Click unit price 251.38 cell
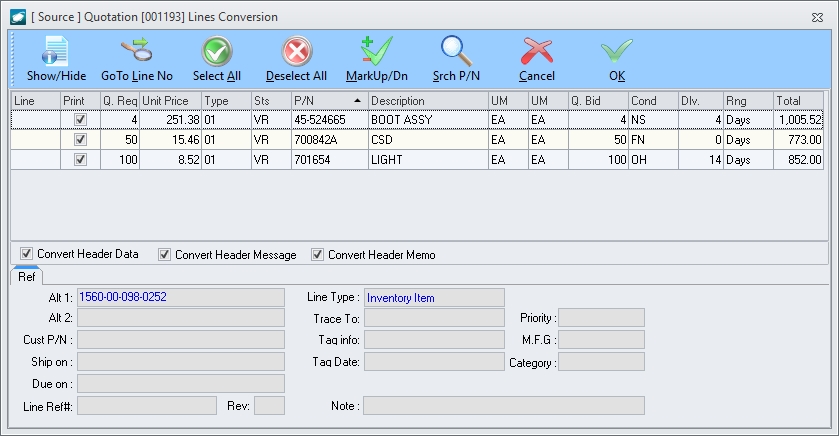 [170, 120]
